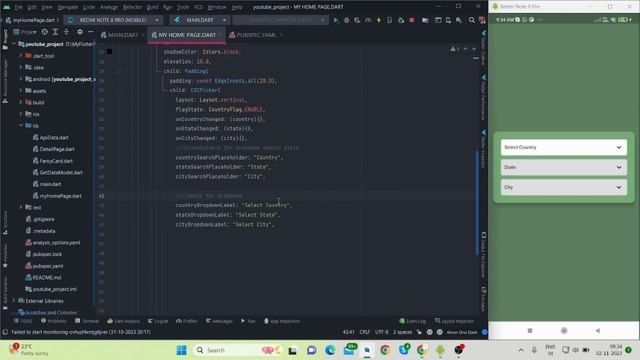Expand the build folder
Image resolution: width=640 pixels, height=360 pixels.
pyautogui.click(x=21, y=102)
